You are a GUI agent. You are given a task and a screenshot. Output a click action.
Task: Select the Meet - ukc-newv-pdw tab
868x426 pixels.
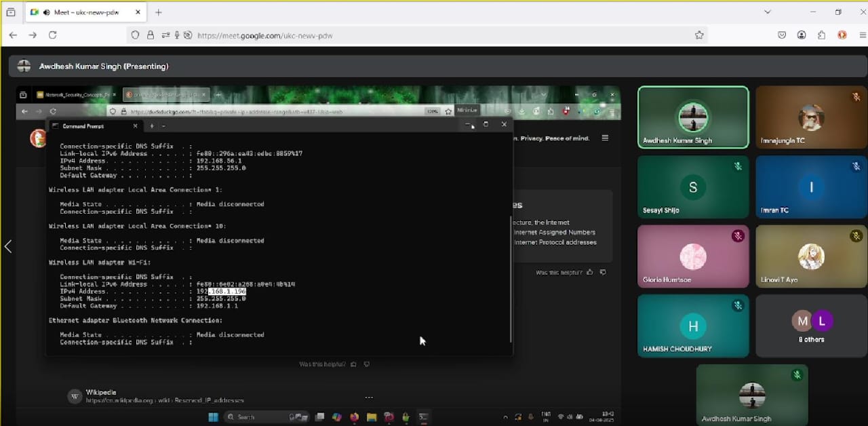[x=81, y=12]
